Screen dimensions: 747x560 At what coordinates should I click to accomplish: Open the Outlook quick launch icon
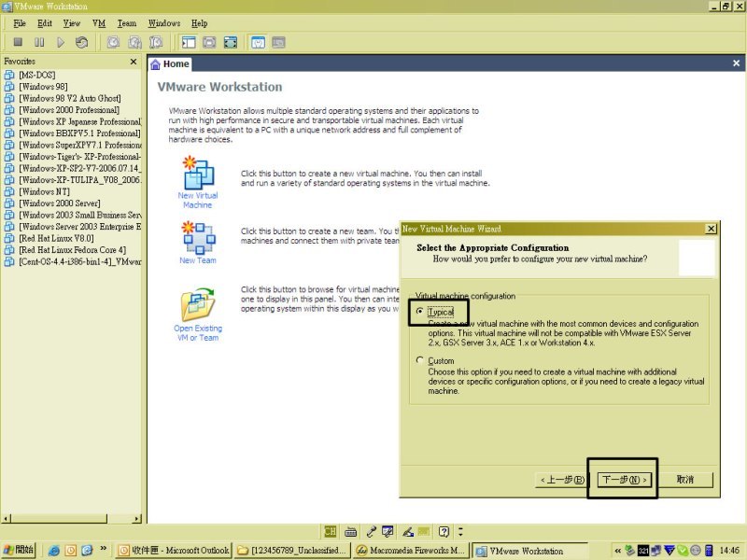click(x=71, y=551)
